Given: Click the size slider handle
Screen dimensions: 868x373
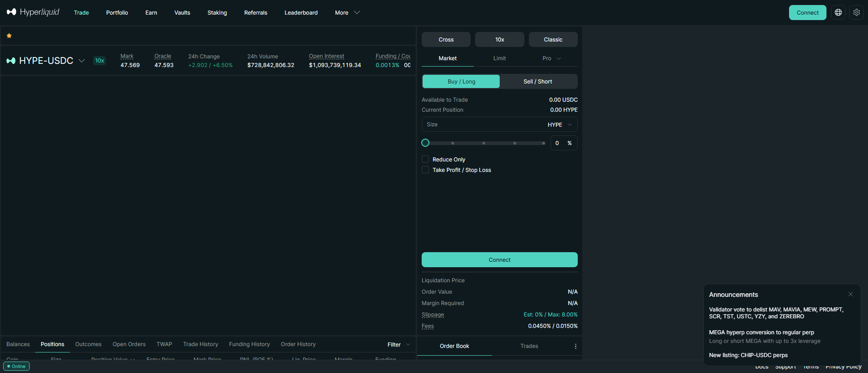Looking at the screenshot, I should click(425, 143).
